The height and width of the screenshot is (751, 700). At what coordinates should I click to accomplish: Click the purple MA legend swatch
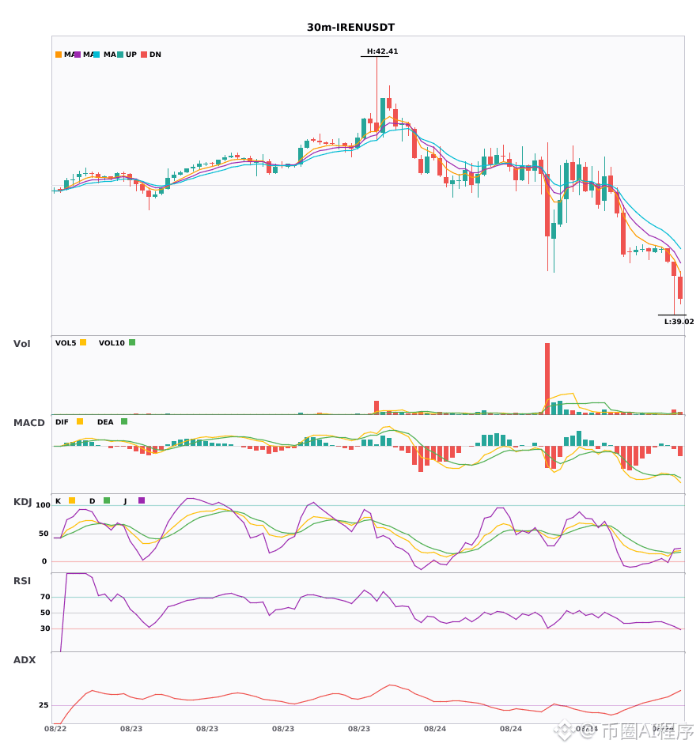(78, 55)
